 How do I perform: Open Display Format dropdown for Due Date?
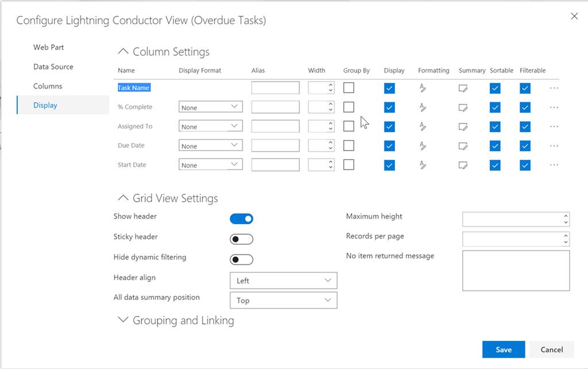click(210, 145)
